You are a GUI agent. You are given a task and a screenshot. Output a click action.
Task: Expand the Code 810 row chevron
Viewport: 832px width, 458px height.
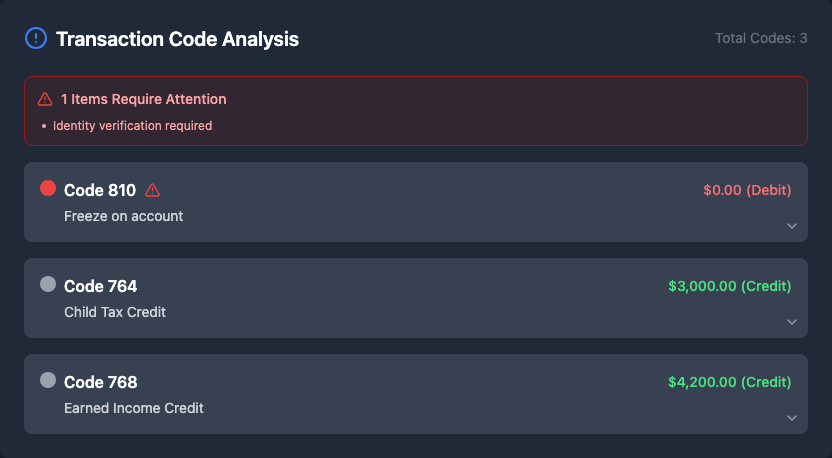(x=792, y=226)
